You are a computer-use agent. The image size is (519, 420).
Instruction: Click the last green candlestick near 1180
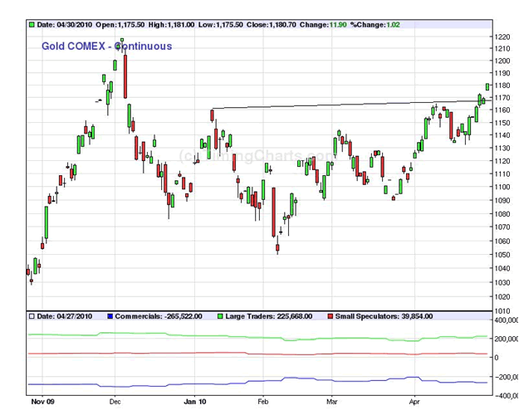pos(487,86)
